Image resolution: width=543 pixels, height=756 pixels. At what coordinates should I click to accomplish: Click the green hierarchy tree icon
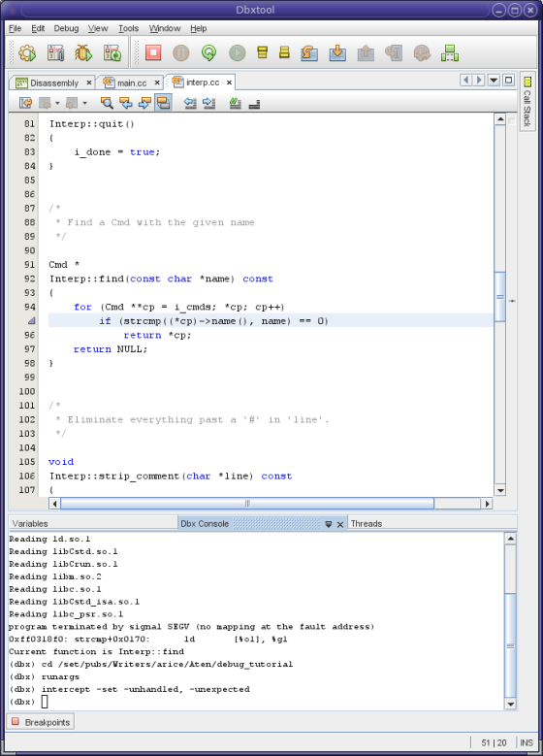[x=450, y=52]
